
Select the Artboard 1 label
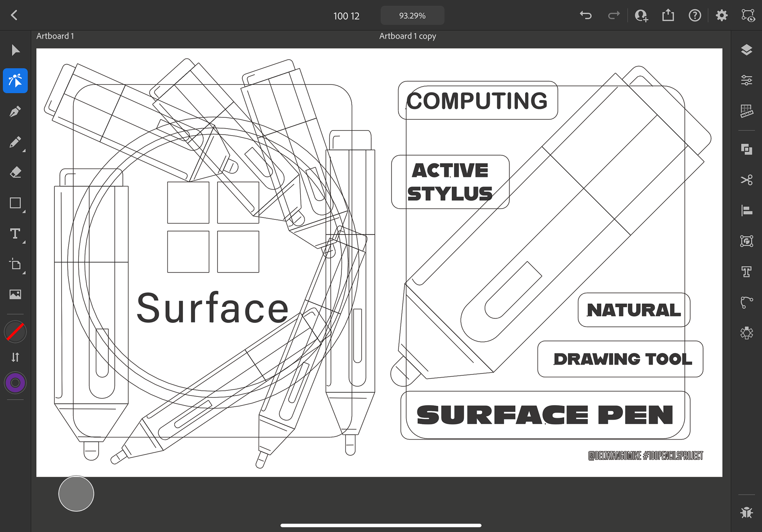coord(55,36)
